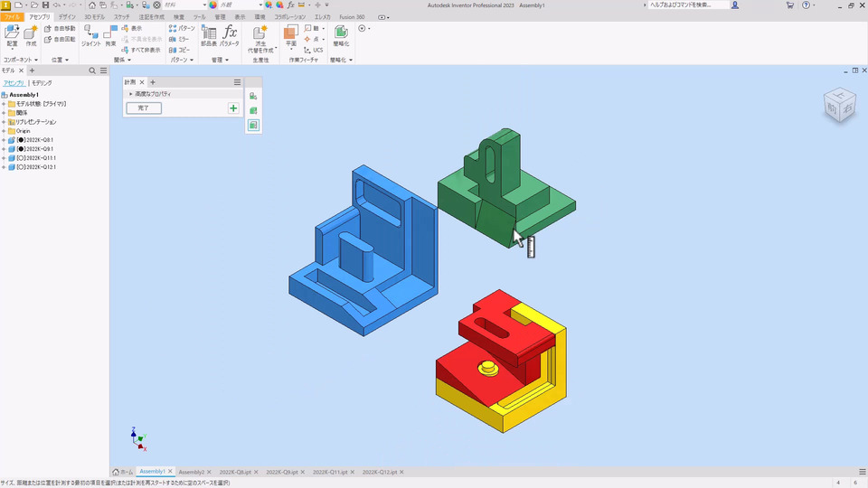Click the 軸 work axis tool
This screenshot has width=868, height=488.
(313, 28)
